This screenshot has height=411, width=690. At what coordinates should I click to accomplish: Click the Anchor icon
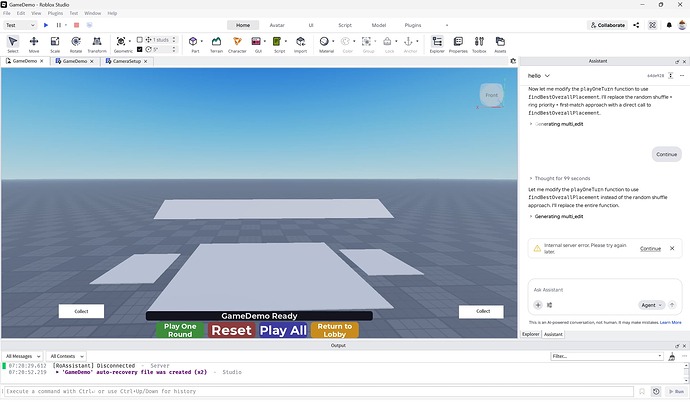click(408, 41)
